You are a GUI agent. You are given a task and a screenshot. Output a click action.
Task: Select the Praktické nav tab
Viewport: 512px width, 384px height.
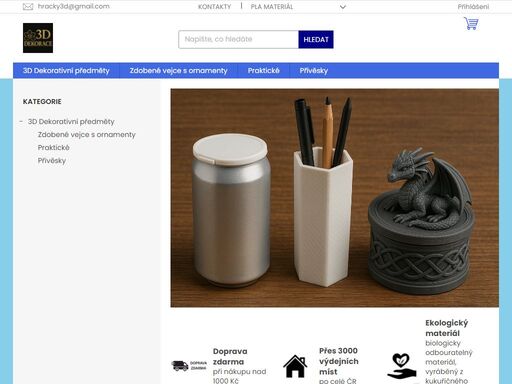[263, 71]
